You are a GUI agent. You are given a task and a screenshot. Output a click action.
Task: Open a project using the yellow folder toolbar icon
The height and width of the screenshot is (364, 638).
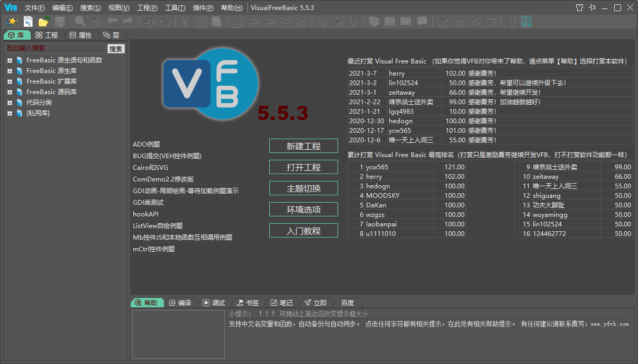point(43,21)
